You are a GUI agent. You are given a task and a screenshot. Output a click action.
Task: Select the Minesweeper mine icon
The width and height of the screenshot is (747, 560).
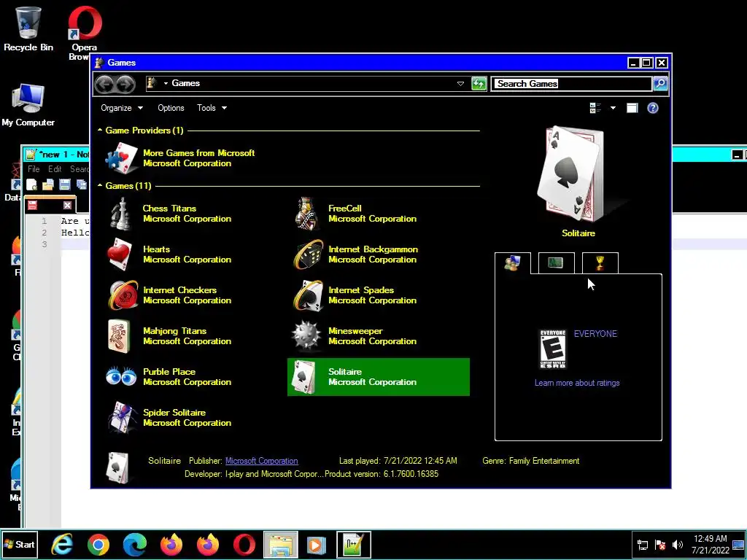306,335
